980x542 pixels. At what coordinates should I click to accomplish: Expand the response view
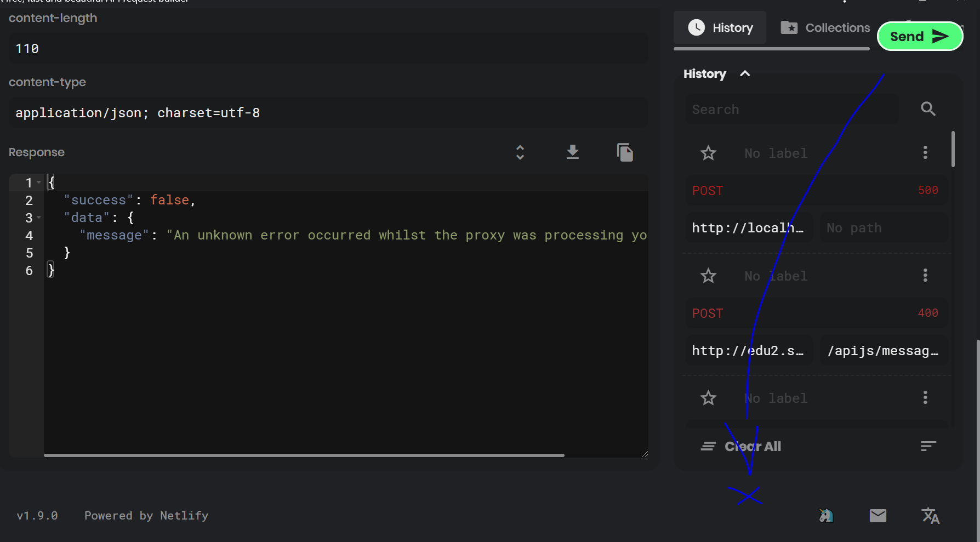[x=520, y=152]
